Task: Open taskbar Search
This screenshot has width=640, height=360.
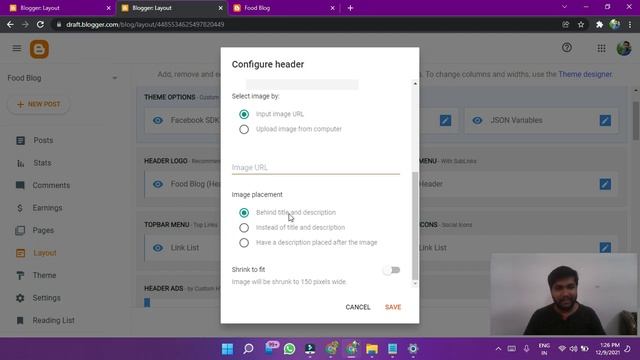Action: [x=248, y=349]
